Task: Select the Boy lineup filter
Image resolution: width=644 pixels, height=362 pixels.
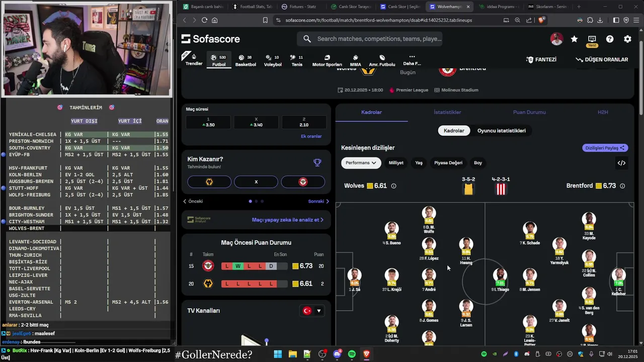Action: (478, 163)
